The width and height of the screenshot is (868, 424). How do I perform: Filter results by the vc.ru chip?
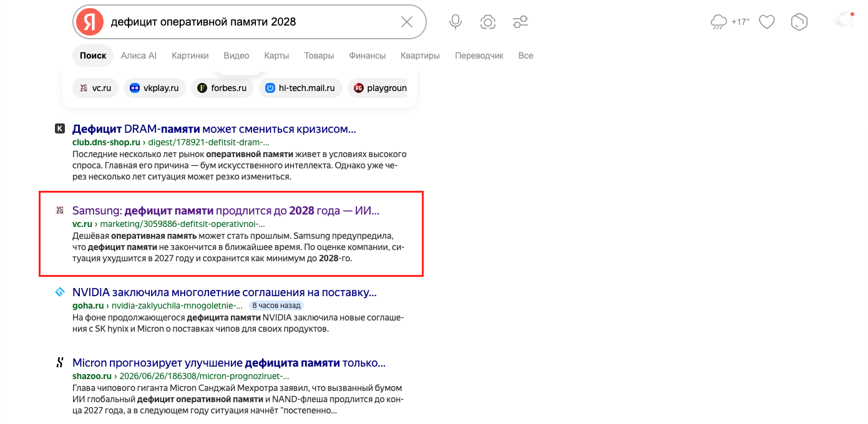tap(95, 88)
